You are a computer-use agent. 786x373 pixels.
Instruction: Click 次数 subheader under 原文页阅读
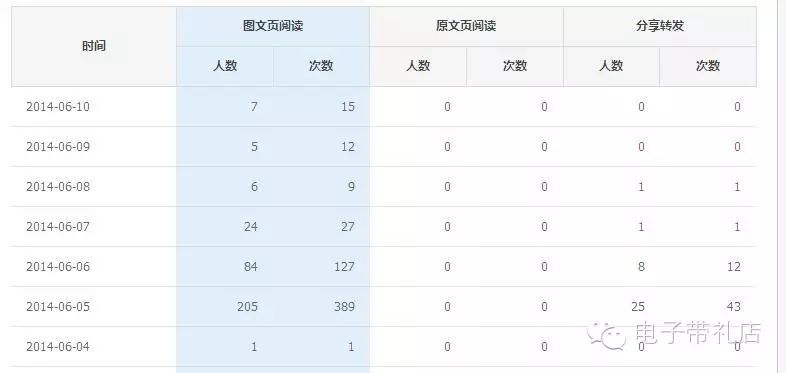(x=515, y=66)
